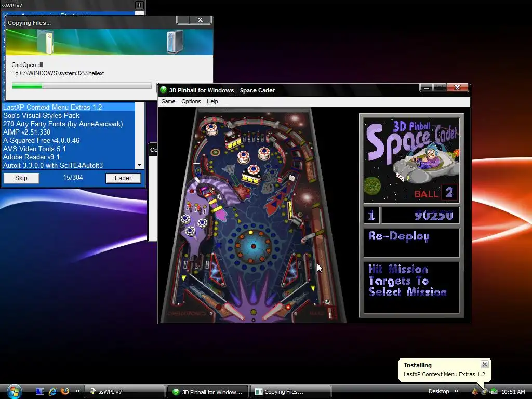Open the Options menu in Pinball
This screenshot has width=532, height=399.
pos(191,101)
